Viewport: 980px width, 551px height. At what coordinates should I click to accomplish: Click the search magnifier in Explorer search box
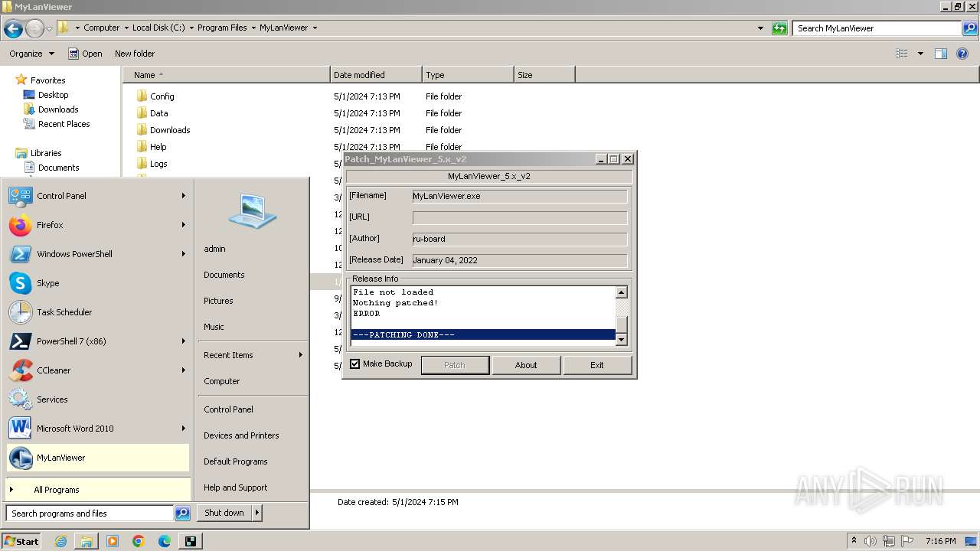(970, 28)
